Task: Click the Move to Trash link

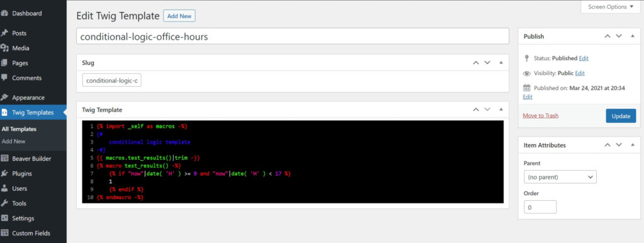Action: click(x=540, y=116)
